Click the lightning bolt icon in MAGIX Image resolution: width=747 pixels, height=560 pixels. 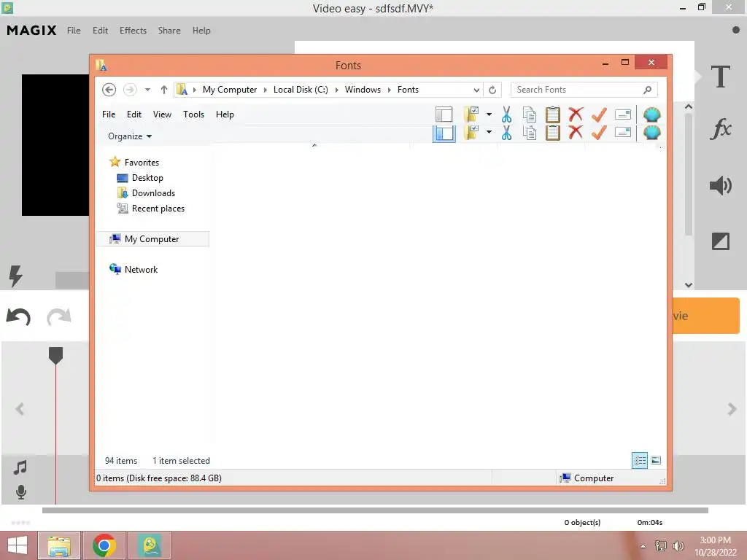tap(16, 276)
